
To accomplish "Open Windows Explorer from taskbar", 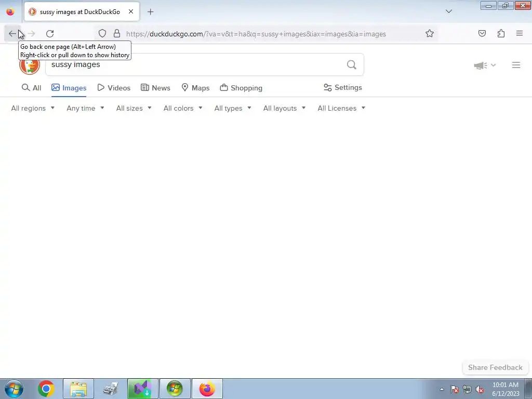I will click(78, 389).
